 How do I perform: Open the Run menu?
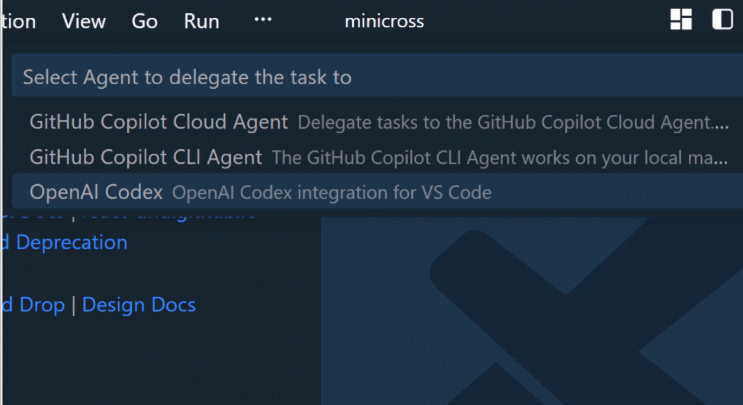click(201, 21)
